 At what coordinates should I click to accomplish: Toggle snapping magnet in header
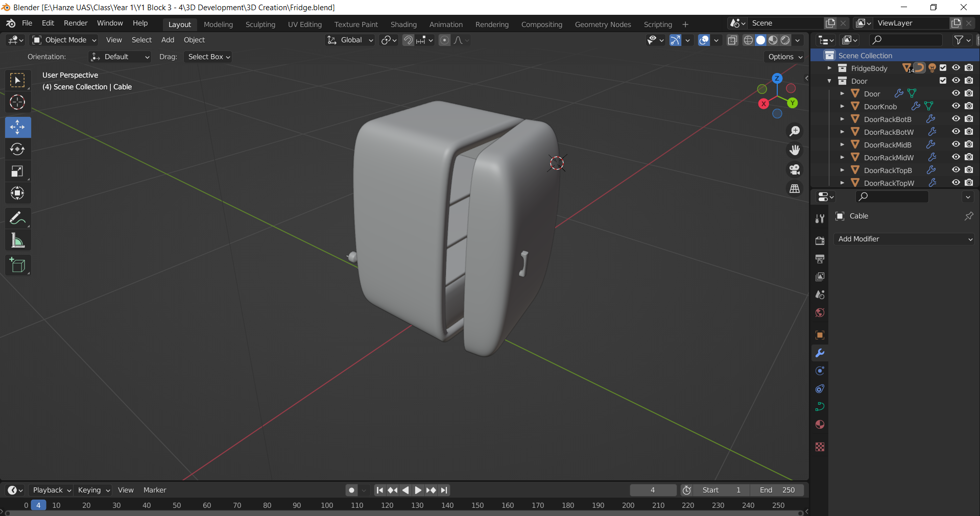tap(408, 40)
